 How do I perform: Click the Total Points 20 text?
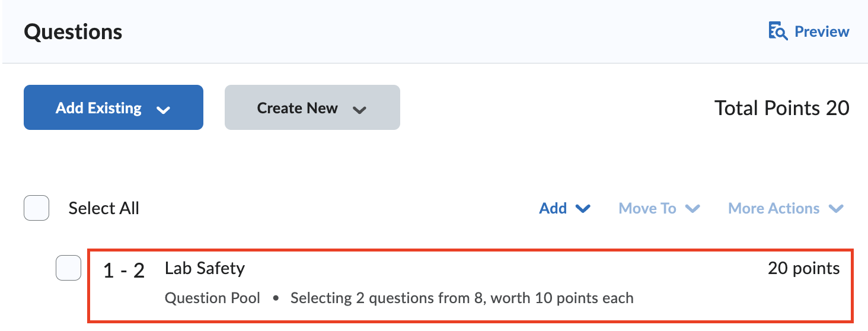(781, 108)
